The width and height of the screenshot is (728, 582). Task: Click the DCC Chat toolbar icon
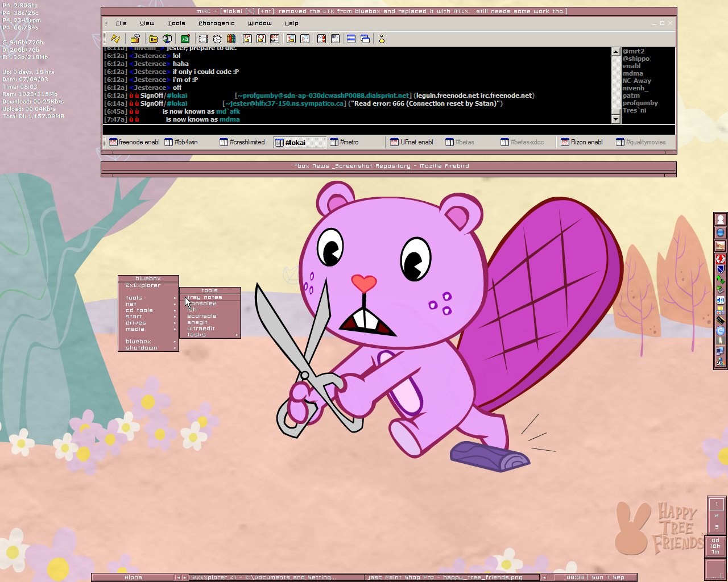tap(261, 39)
